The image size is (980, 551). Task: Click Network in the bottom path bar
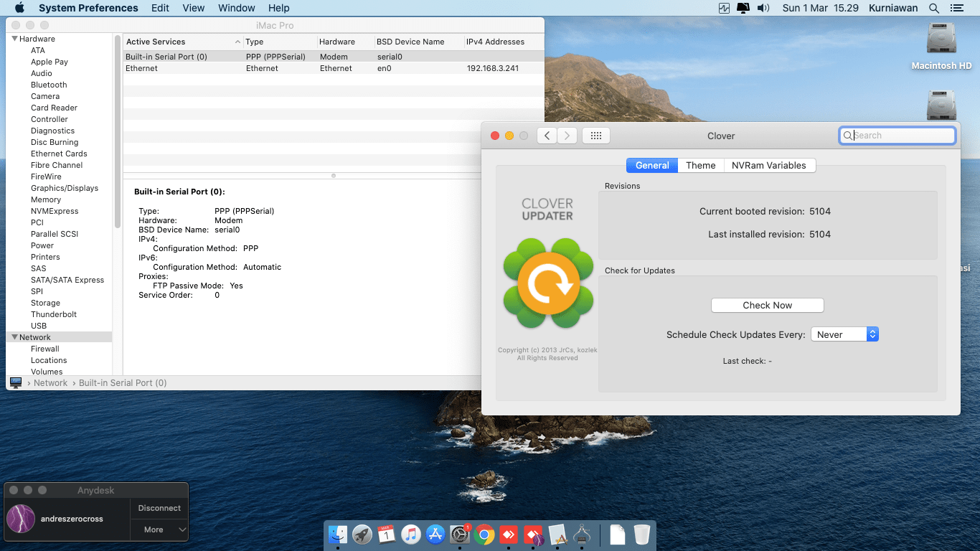51,383
